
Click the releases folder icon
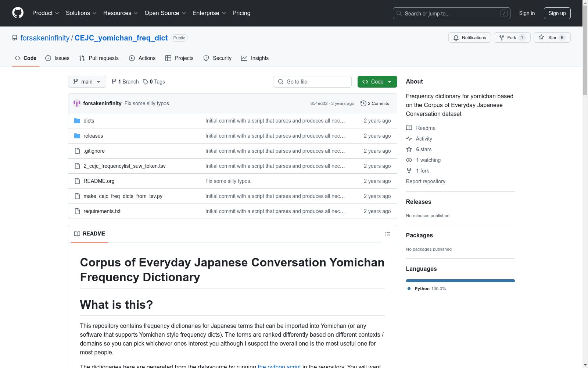pyautogui.click(x=77, y=136)
